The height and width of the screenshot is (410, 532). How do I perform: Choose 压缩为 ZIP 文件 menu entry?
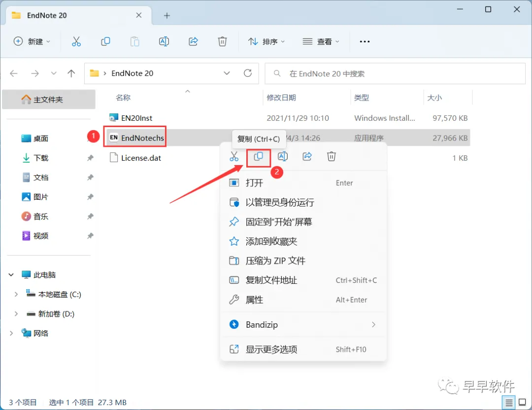(x=303, y=261)
